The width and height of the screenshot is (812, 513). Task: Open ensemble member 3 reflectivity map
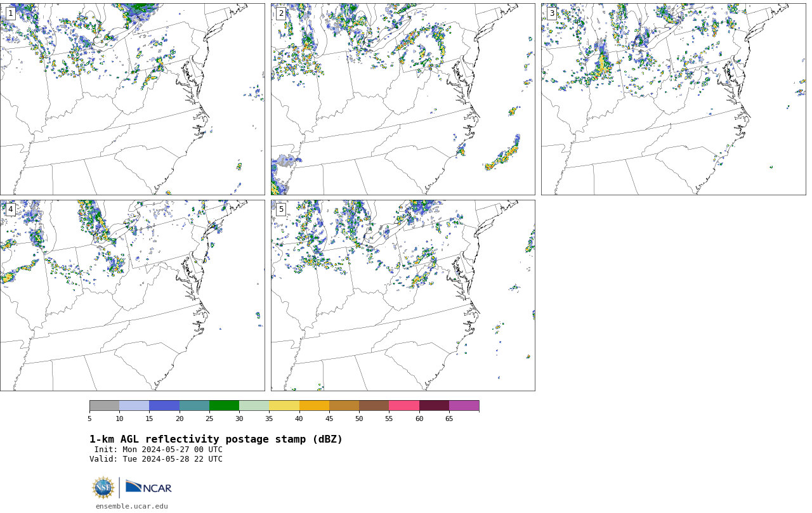tap(673, 99)
